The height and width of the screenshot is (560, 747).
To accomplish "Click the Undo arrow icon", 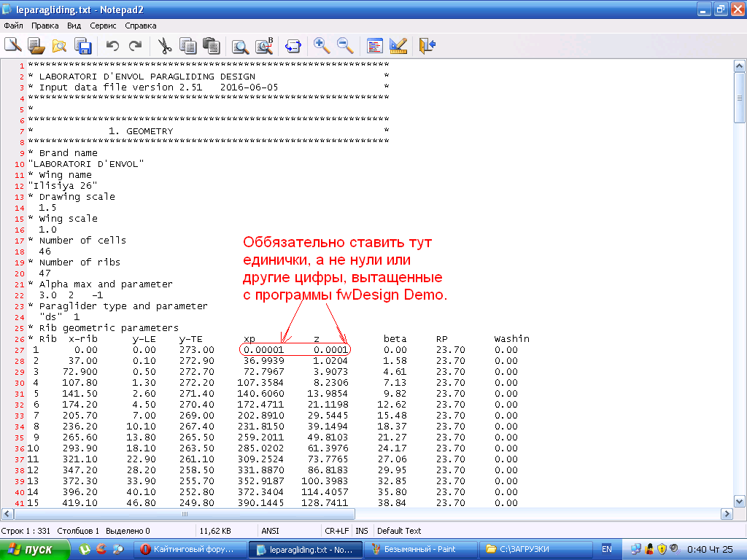I will [112, 46].
